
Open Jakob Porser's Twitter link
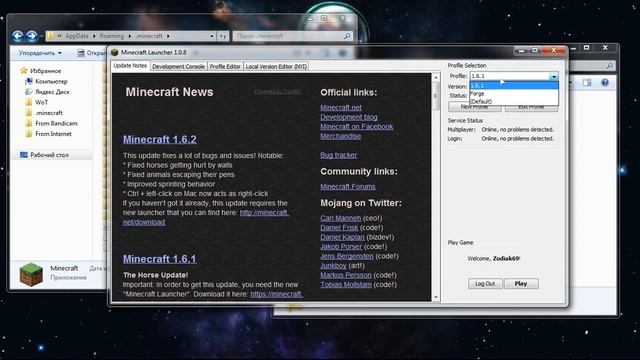341,247
